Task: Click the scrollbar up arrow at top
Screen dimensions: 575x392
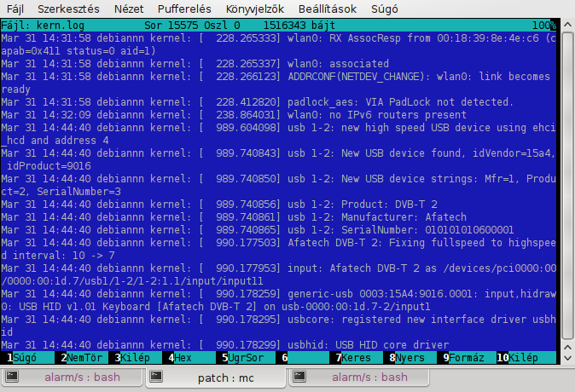Action: 567,25
